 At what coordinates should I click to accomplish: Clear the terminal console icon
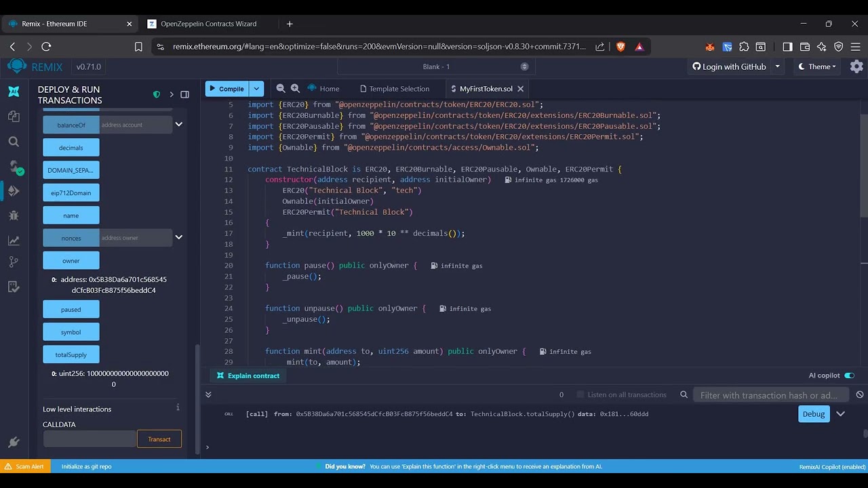coord(860,394)
